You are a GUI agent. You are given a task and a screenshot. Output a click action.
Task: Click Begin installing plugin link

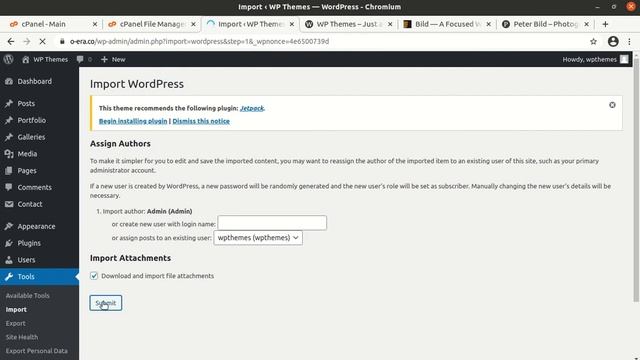[x=133, y=121]
